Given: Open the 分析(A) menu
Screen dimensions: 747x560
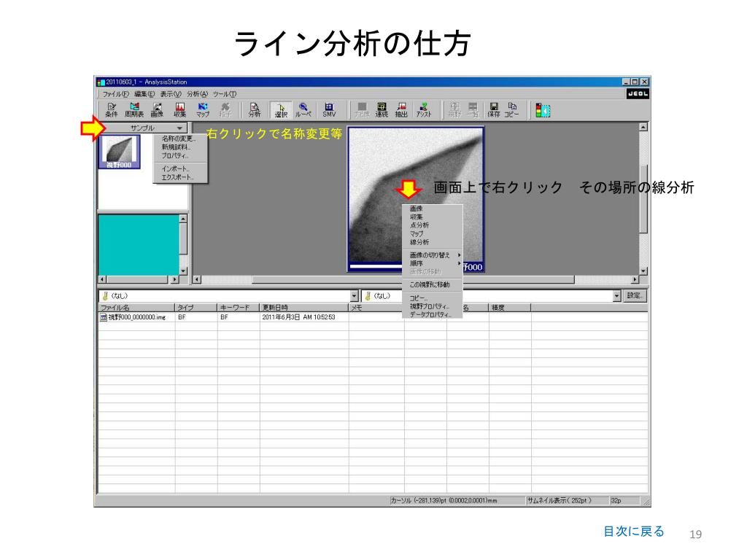Looking at the screenshot, I should click(x=197, y=94).
